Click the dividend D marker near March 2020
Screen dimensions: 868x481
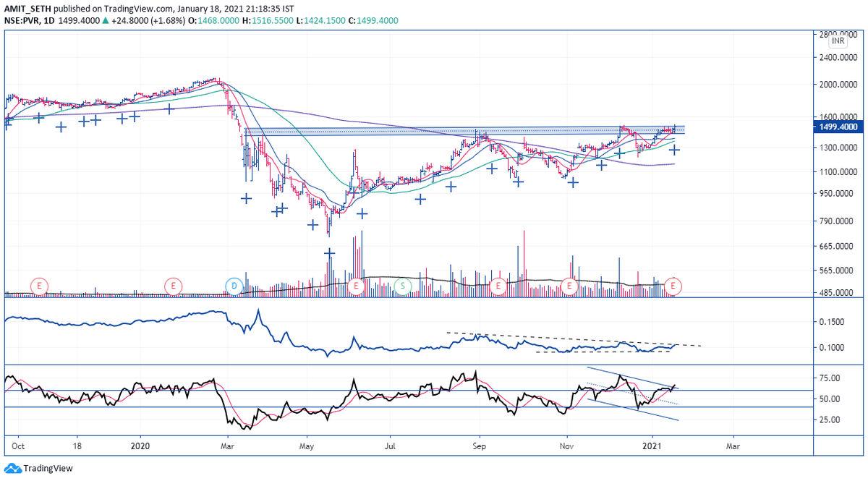click(234, 286)
